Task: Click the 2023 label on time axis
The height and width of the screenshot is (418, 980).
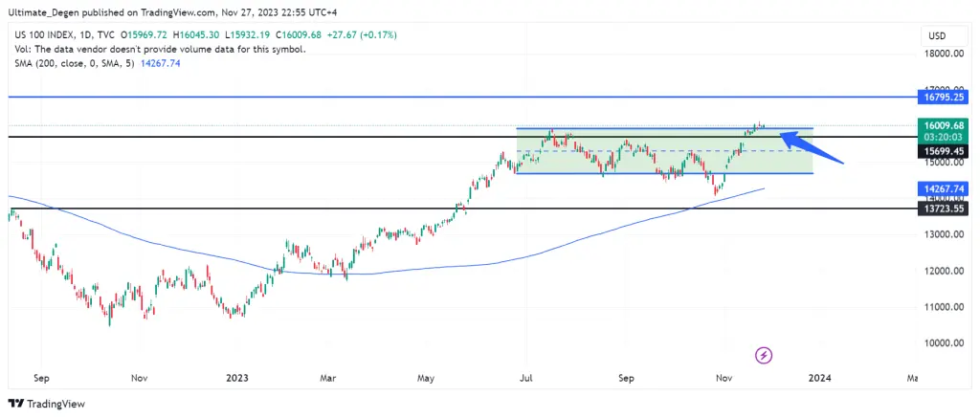Action: click(x=237, y=378)
